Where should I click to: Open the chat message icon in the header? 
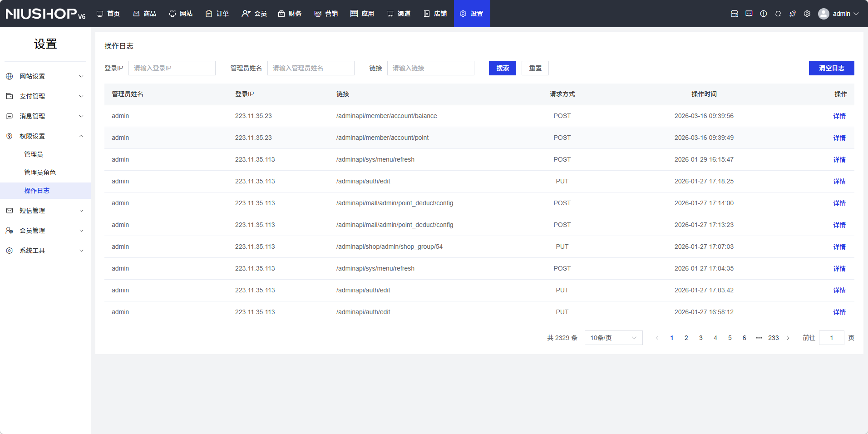pyautogui.click(x=749, y=14)
